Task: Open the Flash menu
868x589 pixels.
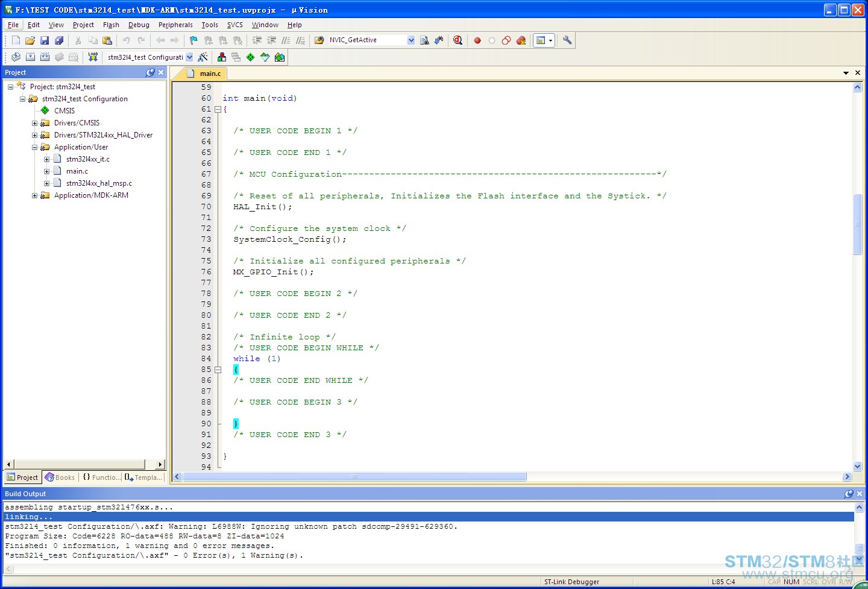Action: (111, 25)
